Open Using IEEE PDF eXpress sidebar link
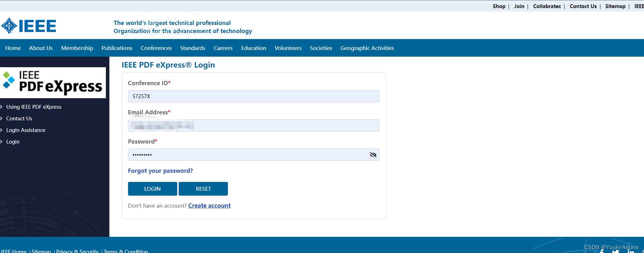This screenshot has width=644, height=253. click(x=34, y=107)
